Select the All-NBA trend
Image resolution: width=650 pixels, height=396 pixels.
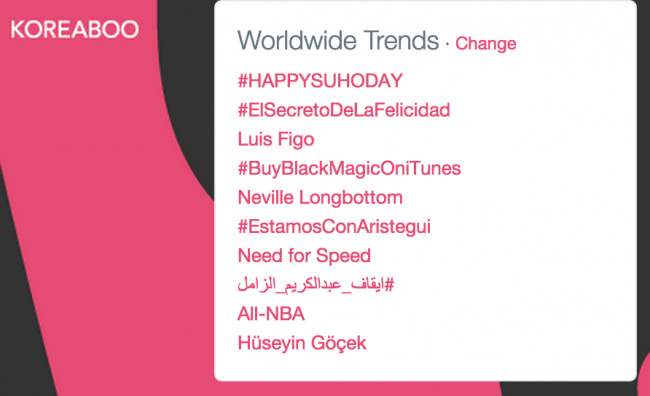(x=271, y=314)
